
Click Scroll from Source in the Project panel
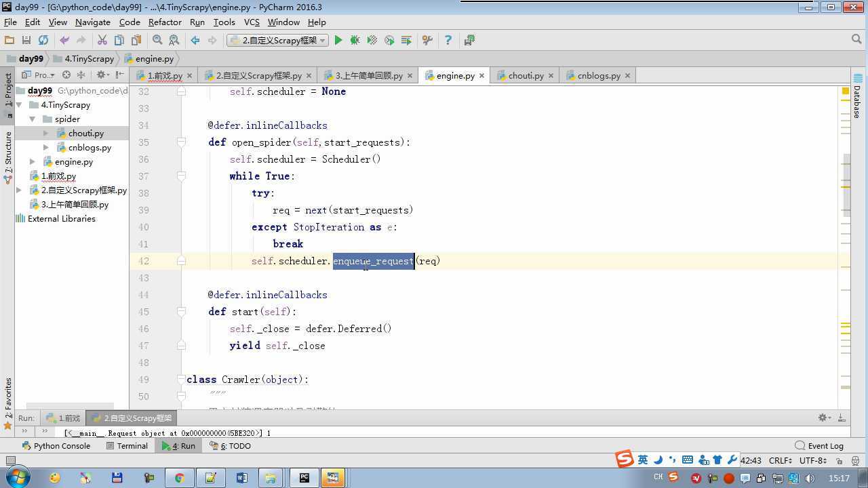pyautogui.click(x=66, y=75)
